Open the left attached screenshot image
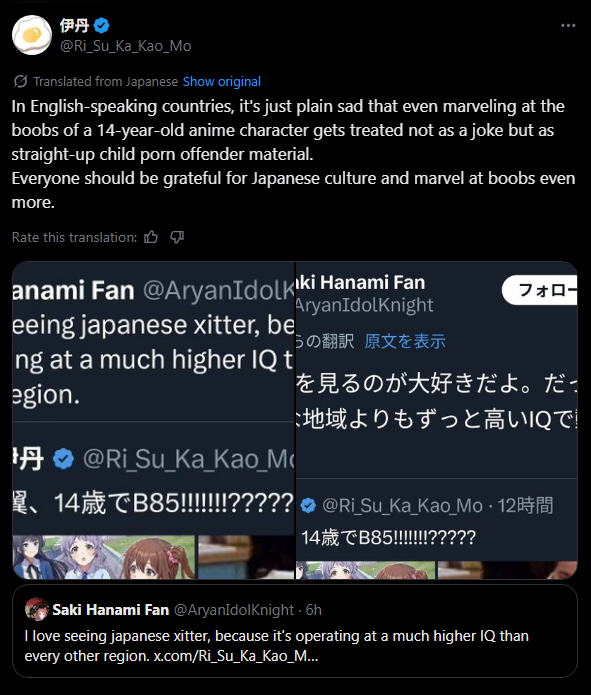 click(x=153, y=420)
